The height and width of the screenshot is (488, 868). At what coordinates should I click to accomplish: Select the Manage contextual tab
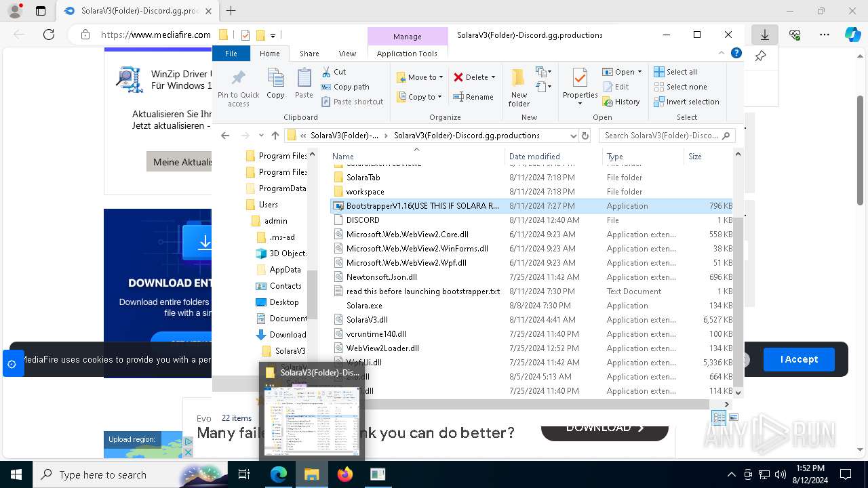pos(408,37)
